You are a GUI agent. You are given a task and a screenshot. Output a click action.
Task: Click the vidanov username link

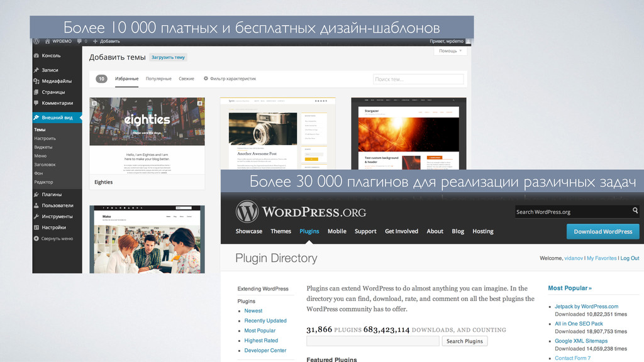574,258
